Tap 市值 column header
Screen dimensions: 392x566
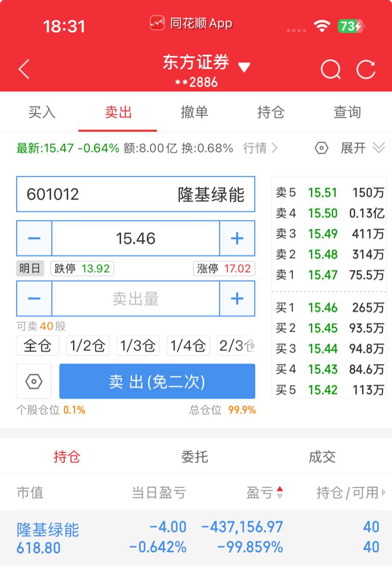click(30, 493)
